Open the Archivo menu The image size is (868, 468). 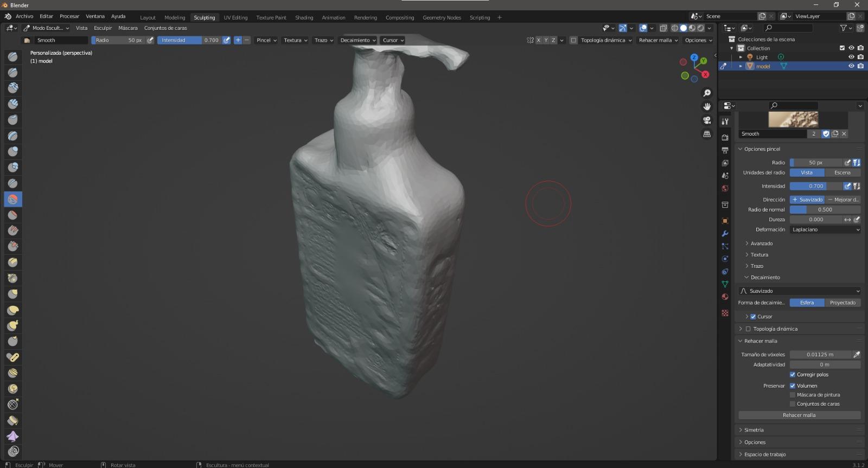click(24, 16)
